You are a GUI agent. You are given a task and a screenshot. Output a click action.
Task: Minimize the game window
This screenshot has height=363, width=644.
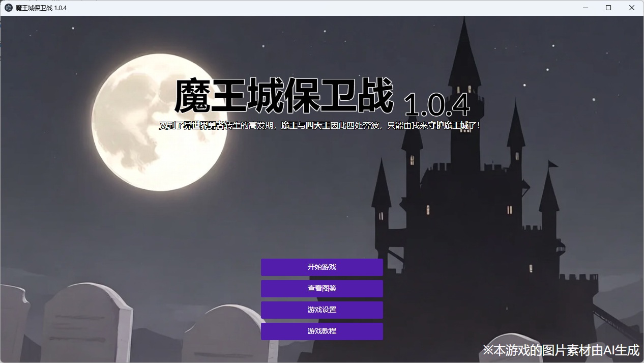585,8
